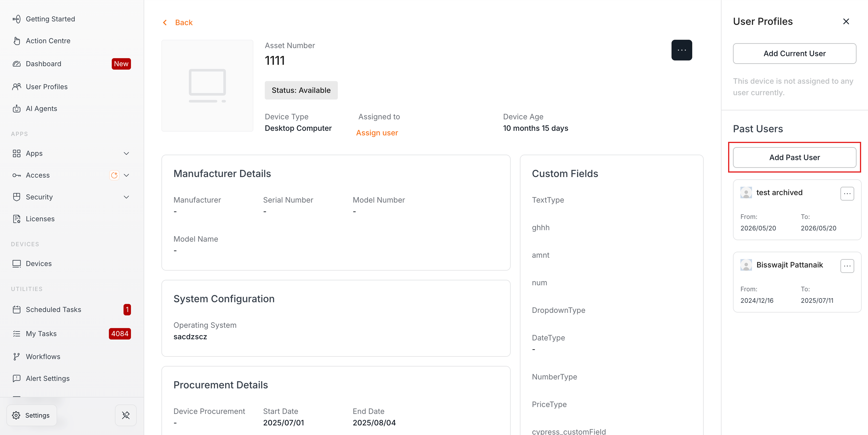This screenshot has height=435, width=868.
Task: Click the Apps grid icon
Action: (x=17, y=153)
